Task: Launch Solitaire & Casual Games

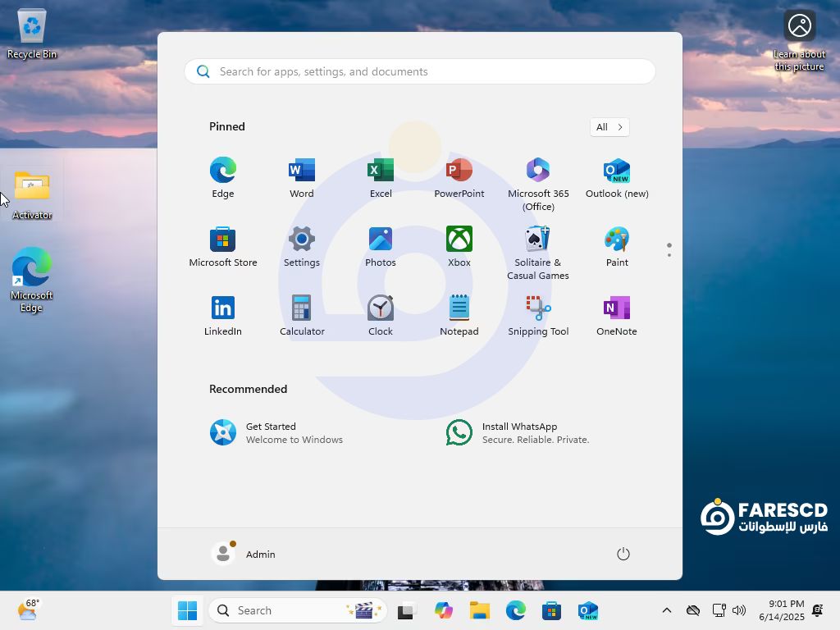Action: [538, 253]
